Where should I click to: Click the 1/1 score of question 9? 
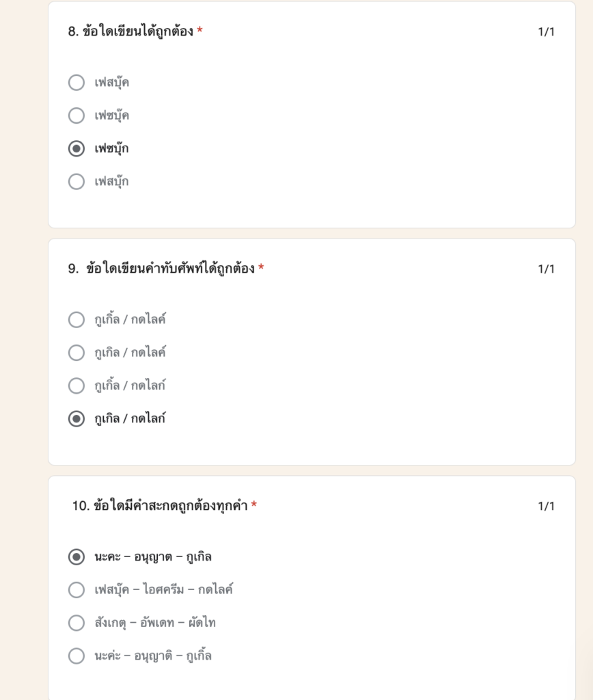pyautogui.click(x=546, y=269)
